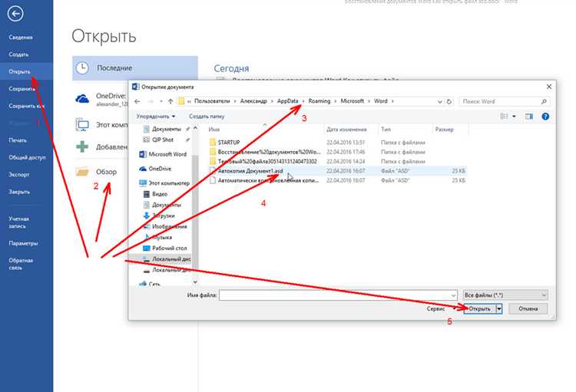The width and height of the screenshot is (576, 392).
Task: Go back using the backstage back arrow
Action: coord(15,14)
